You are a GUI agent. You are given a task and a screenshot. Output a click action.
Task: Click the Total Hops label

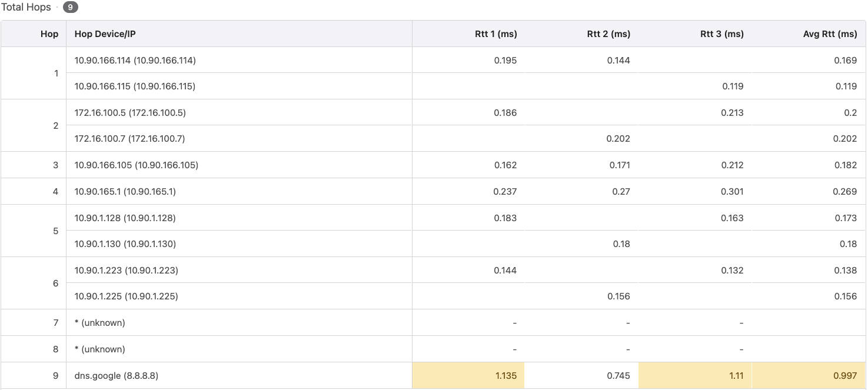coord(26,8)
